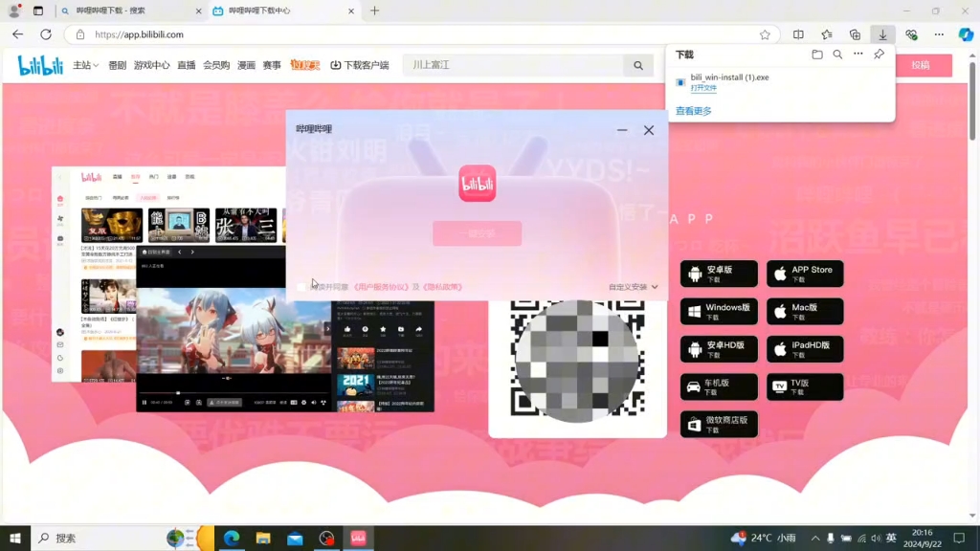Download the 安卓HD版 app

click(719, 348)
